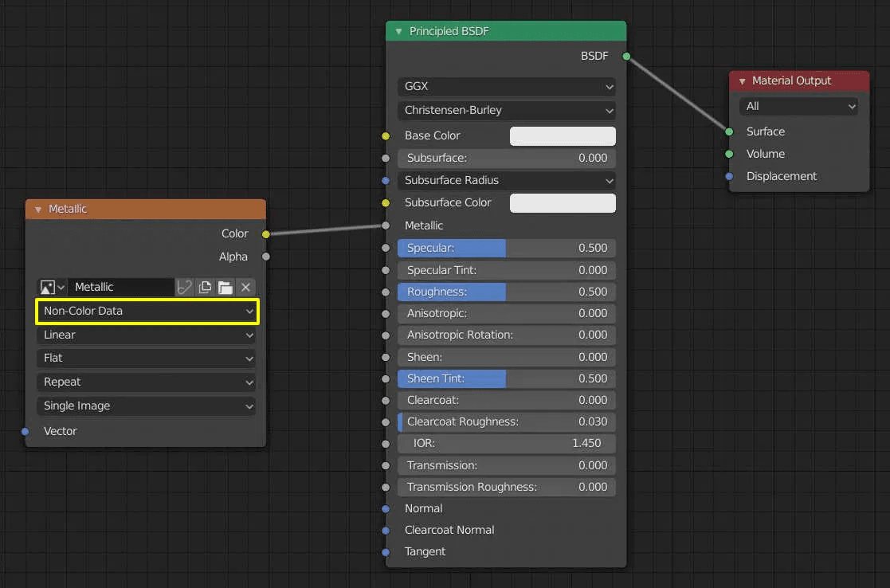Collapse the Metallic node header
The height and width of the screenshot is (588, 890).
pos(38,209)
